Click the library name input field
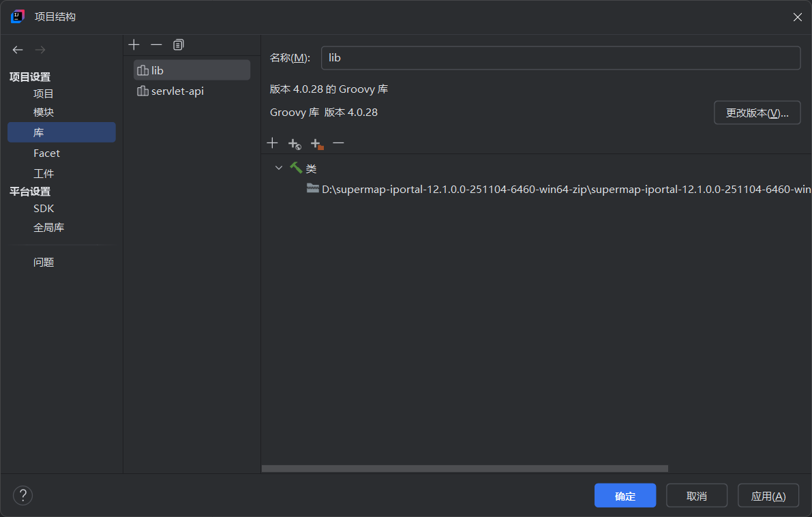 pos(560,58)
